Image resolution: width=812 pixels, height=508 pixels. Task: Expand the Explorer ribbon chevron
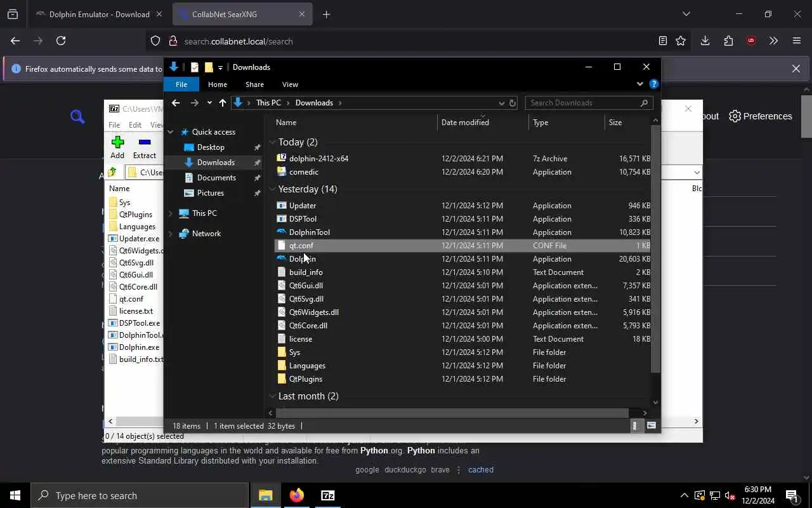[x=639, y=84]
